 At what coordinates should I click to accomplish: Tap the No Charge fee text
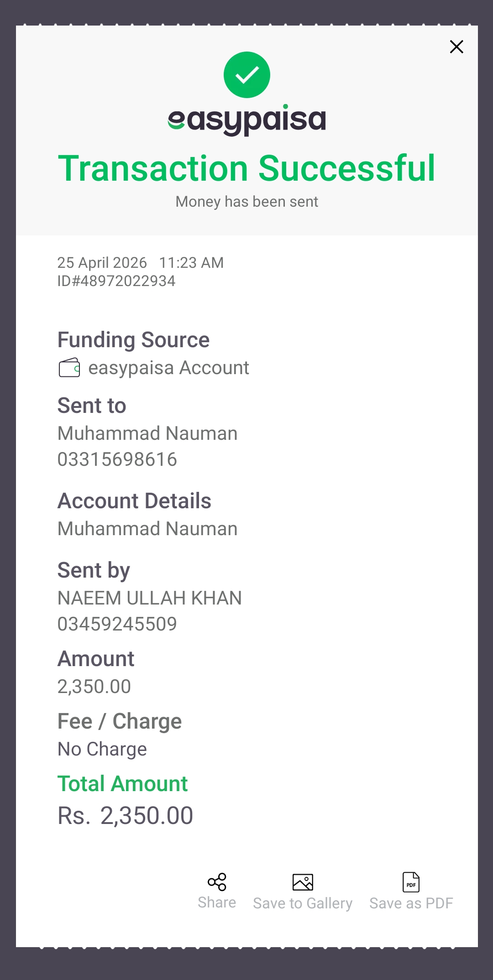click(x=102, y=749)
